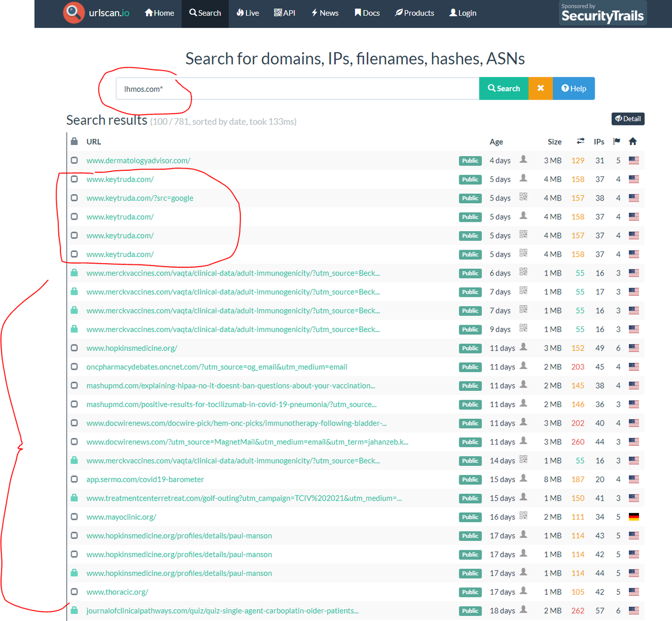
Task: Click square icon beside thoracic.org URL
Action: click(x=74, y=592)
